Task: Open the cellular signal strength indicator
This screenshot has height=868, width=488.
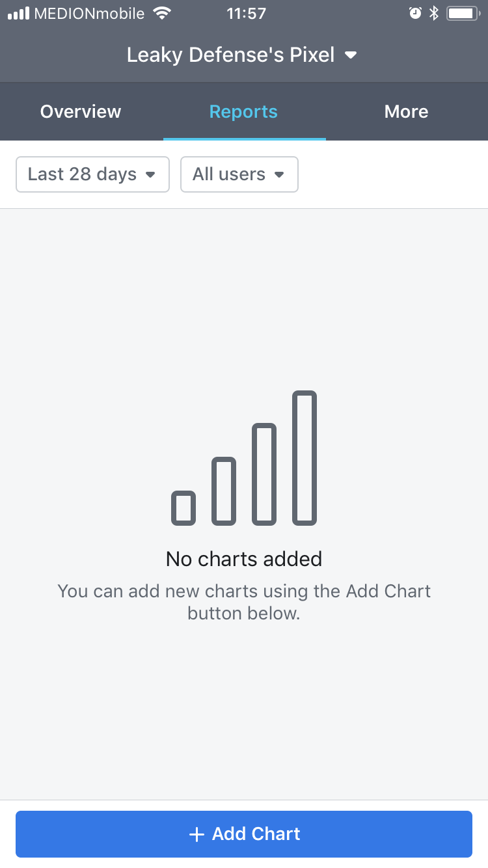Action: click(x=18, y=12)
